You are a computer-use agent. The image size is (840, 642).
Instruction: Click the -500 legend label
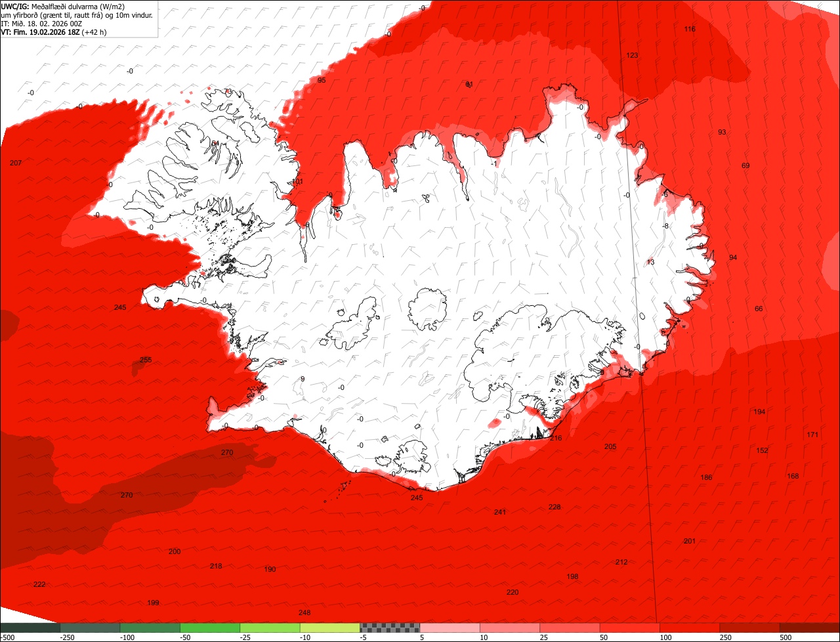(7, 637)
